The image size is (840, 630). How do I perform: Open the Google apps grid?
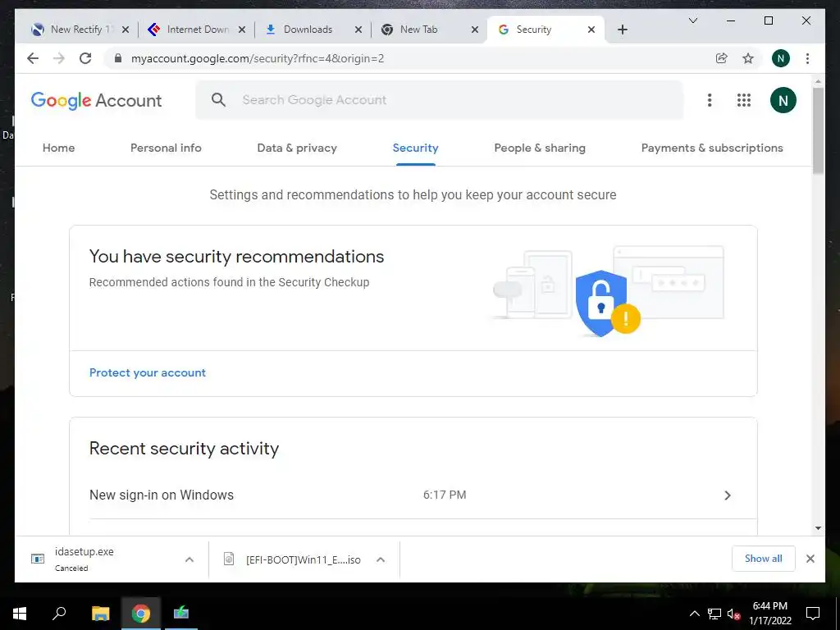pos(743,100)
